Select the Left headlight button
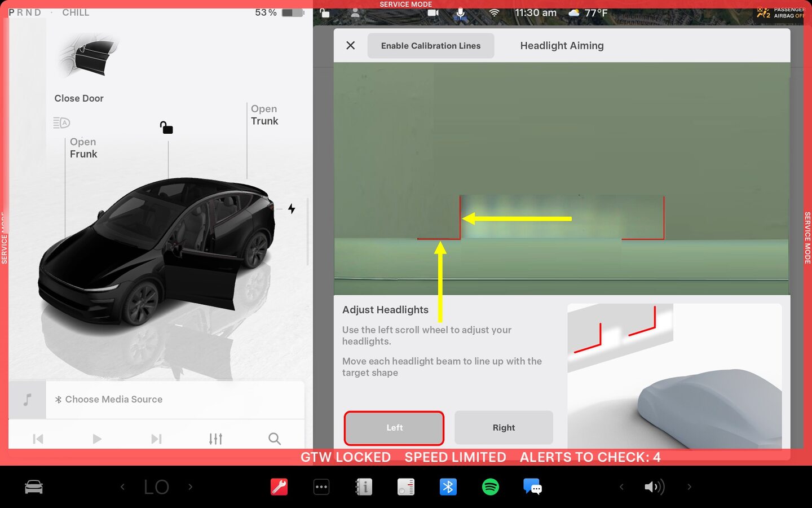 tap(394, 428)
